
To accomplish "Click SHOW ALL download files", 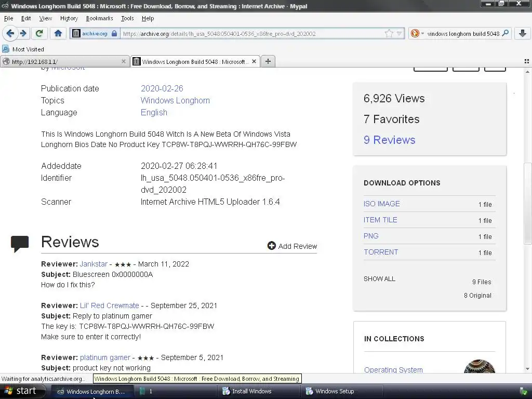I will (x=379, y=279).
